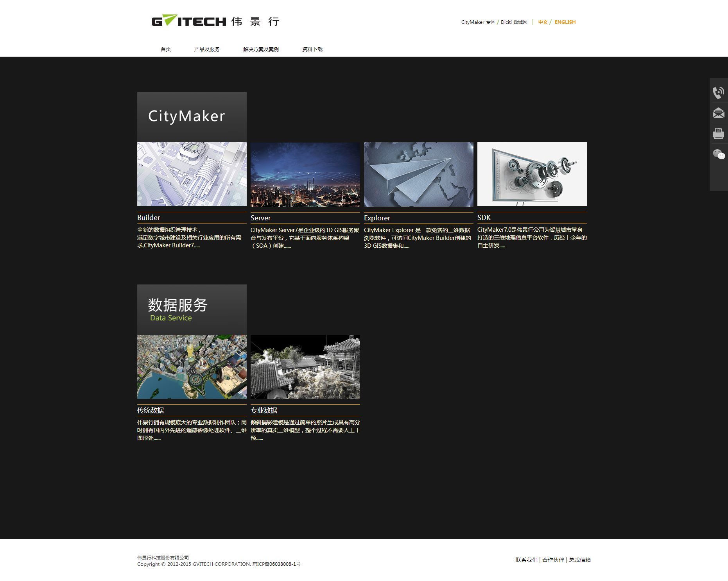
Task: Go to CityMaker 专区 link
Action: pyautogui.click(x=478, y=22)
